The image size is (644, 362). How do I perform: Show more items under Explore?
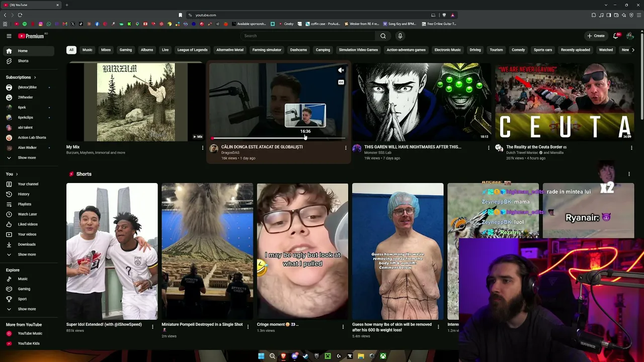click(x=29, y=309)
